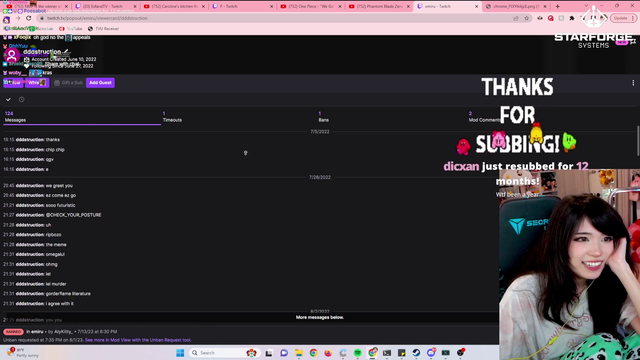The image size is (640, 360).
Task: Switch to the Phantom Blade Zero tab
Action: pyautogui.click(x=379, y=7)
